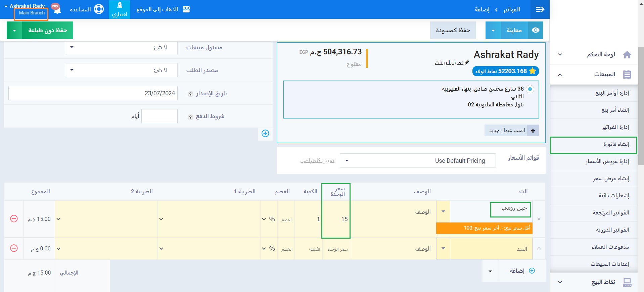Click the notifications bell icon
The width and height of the screenshot is (644, 292).
[x=57, y=9]
